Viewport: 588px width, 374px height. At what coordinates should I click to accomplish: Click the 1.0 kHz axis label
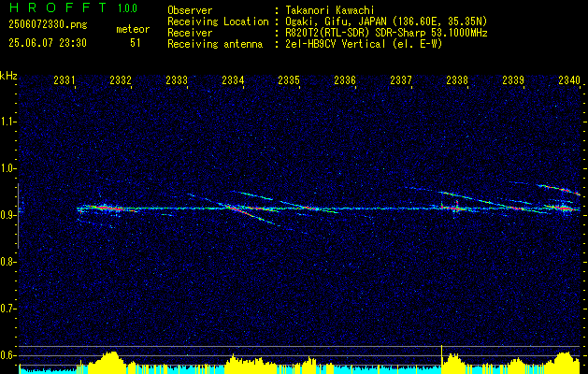click(x=8, y=168)
